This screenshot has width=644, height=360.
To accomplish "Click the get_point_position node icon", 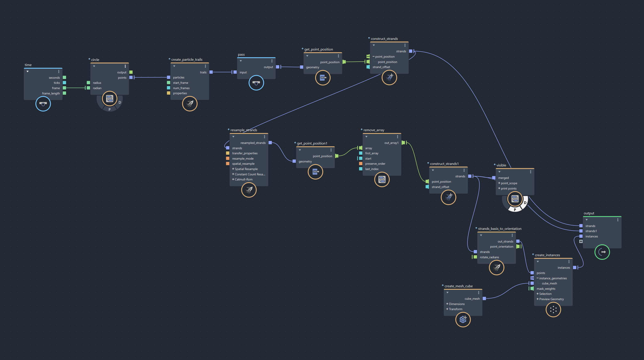I will click(x=323, y=78).
